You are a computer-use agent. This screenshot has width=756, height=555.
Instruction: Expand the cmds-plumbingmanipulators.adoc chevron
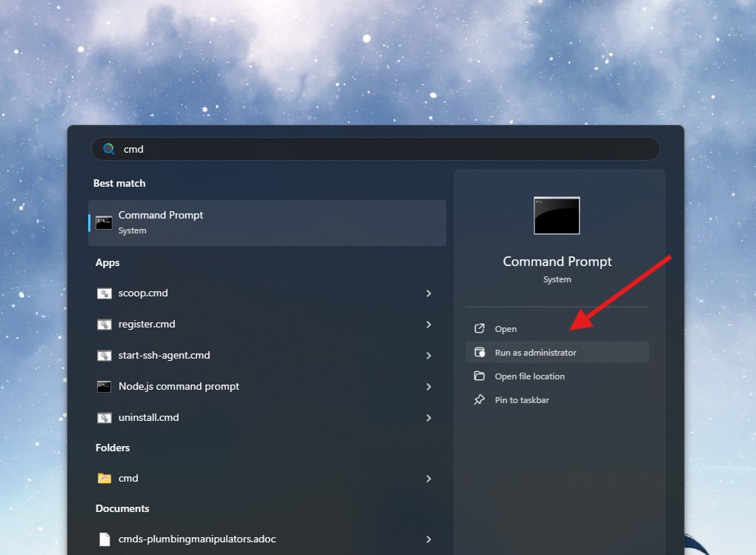[428, 539]
